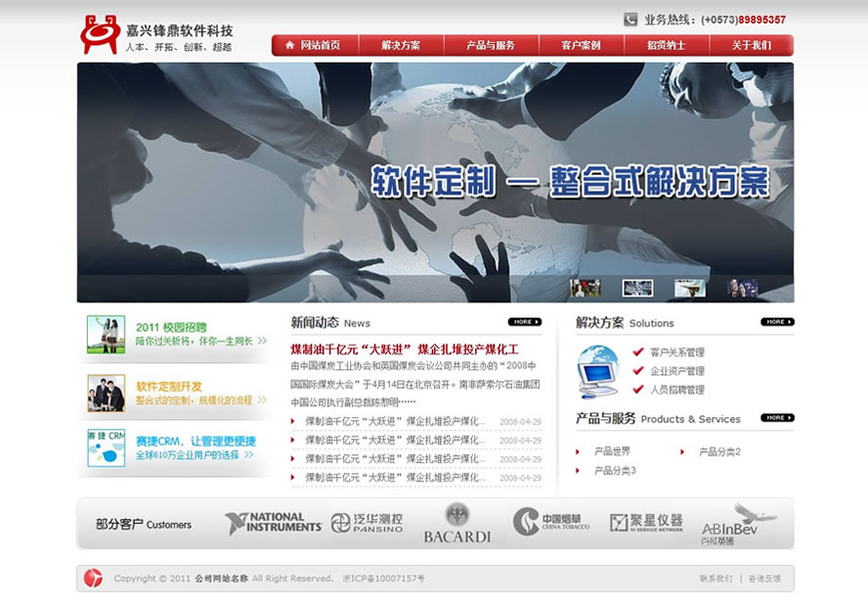Go to 关于我们 in the navigation bar
The image size is (868, 603).
click(x=751, y=46)
